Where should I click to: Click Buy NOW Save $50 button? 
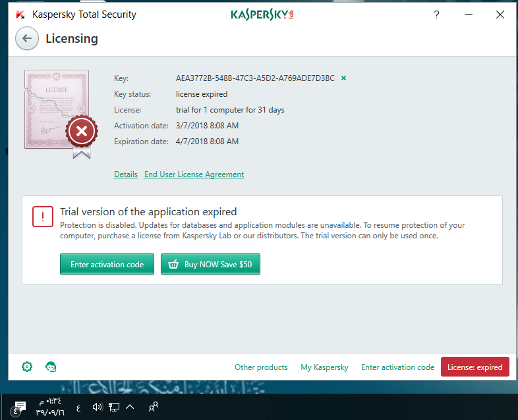210,264
